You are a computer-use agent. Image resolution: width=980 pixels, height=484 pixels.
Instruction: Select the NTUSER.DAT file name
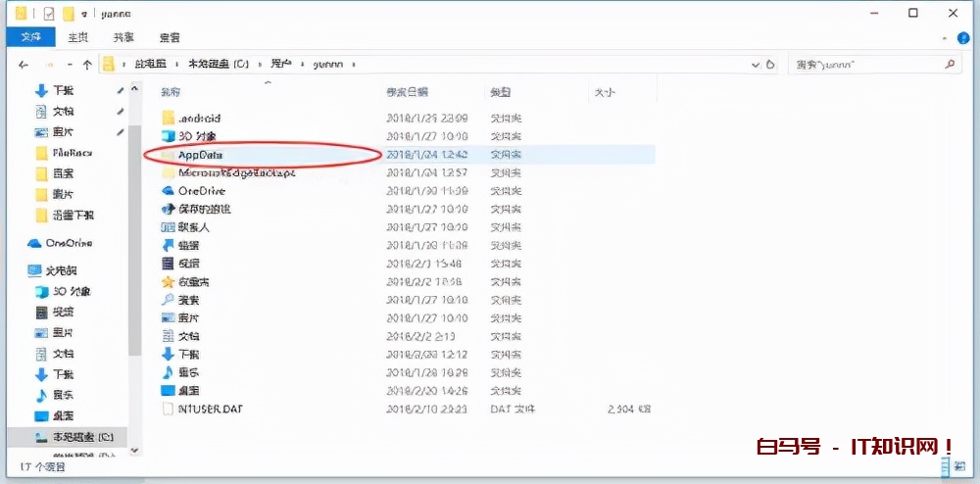pyautogui.click(x=211, y=410)
